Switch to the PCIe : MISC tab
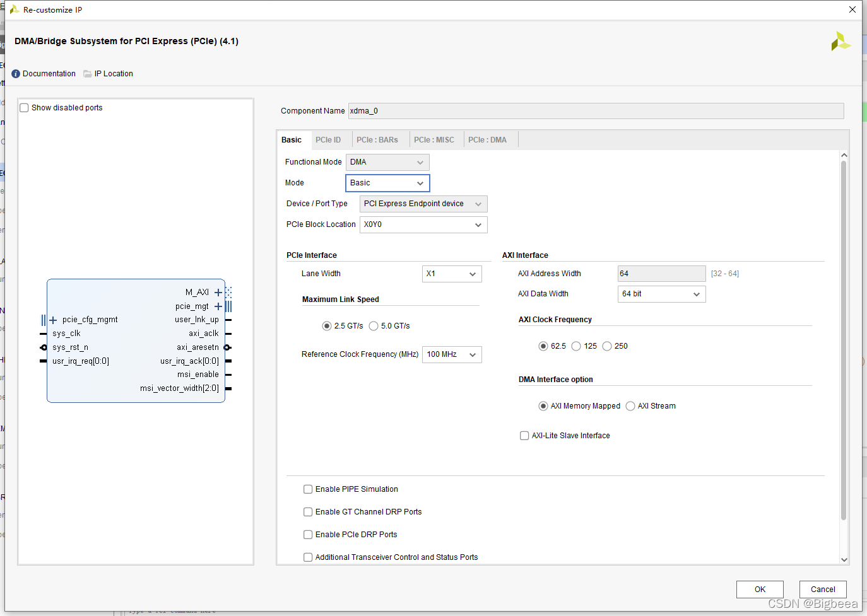The width and height of the screenshot is (867, 616). tap(434, 140)
